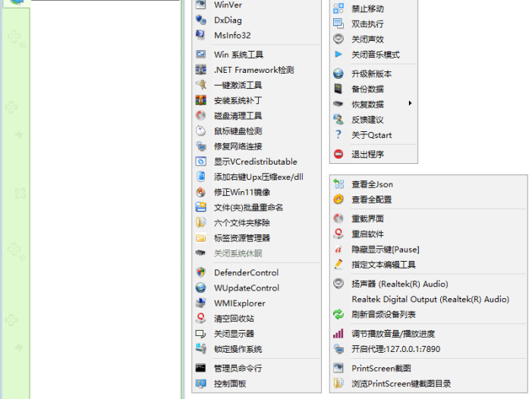Toggle 关闭声效 sound option
Image resolution: width=532 pixels, height=399 pixels.
click(x=373, y=39)
